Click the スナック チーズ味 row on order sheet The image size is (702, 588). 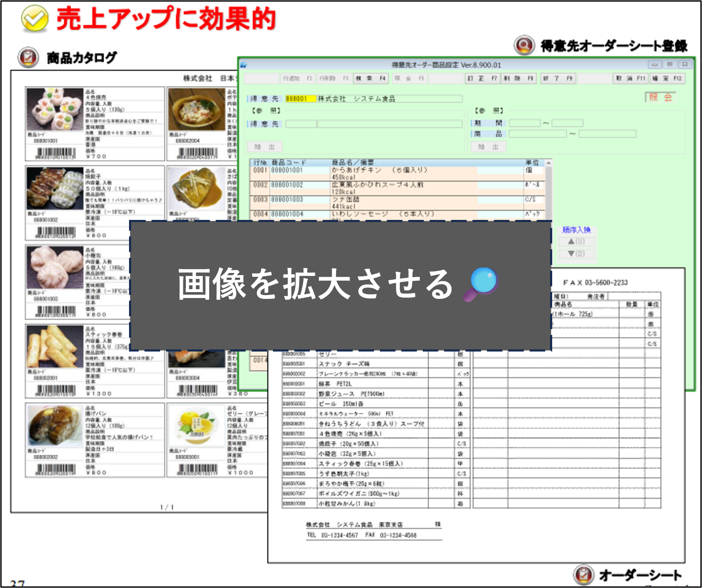376,364
